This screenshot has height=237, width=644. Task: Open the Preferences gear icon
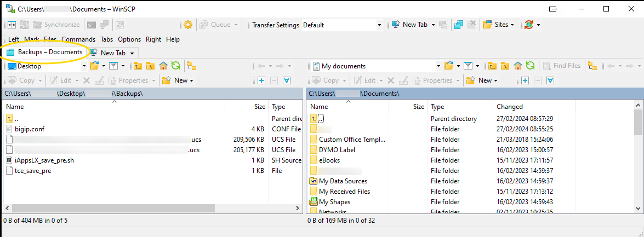coord(188,25)
